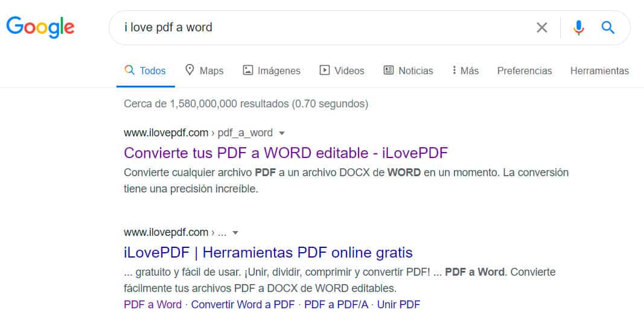Open 'iLovePDF | Herramientas PDF online gratis' result
This screenshot has height=336, width=644.
[268, 253]
